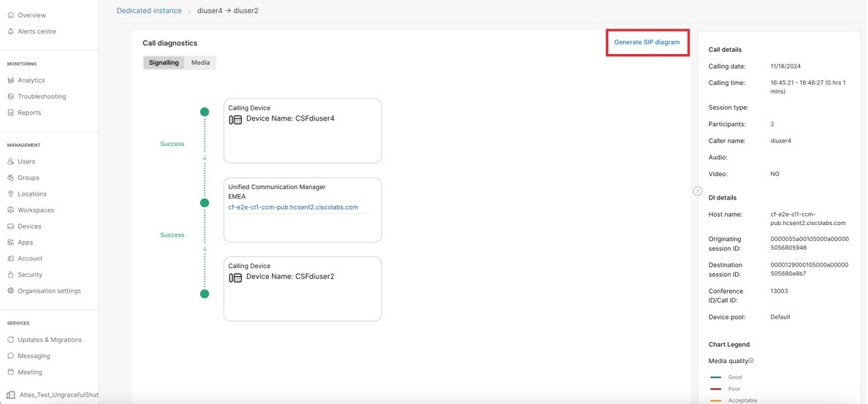Click the Security lock icon
868x404 pixels.
coord(11,275)
